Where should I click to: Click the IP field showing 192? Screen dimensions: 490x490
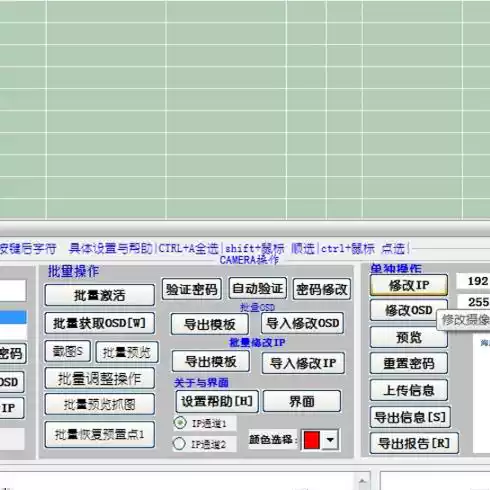pos(473,281)
